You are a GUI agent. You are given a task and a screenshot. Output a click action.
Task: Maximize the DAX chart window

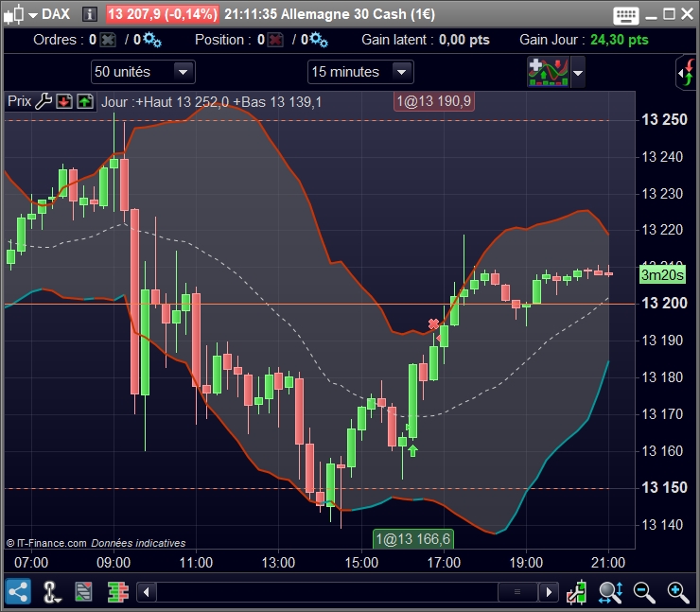[669, 14]
